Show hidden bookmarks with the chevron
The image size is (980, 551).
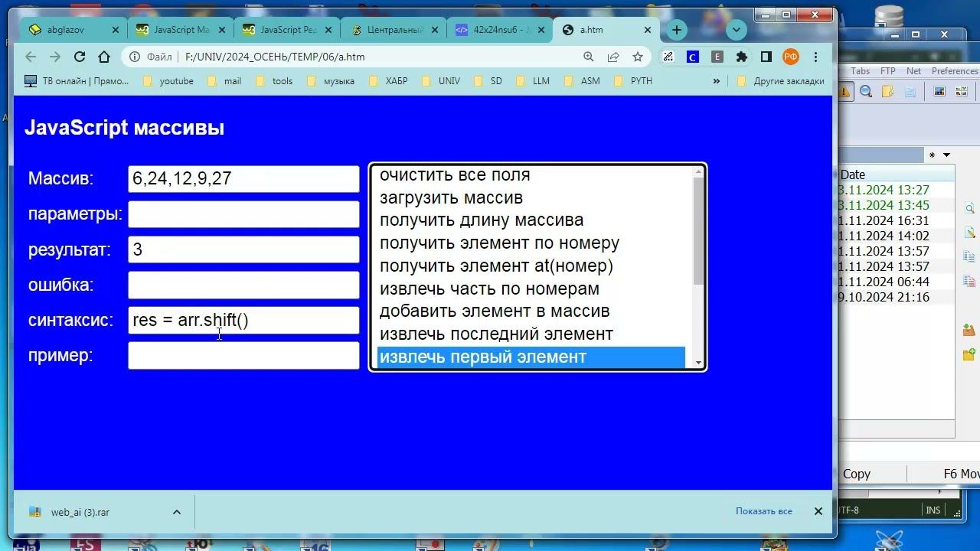tap(717, 81)
